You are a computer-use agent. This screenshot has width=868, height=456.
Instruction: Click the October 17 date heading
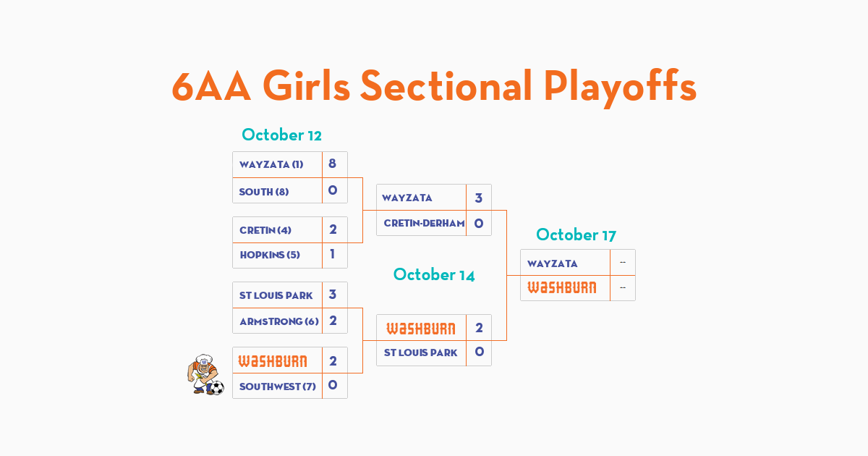(x=576, y=235)
